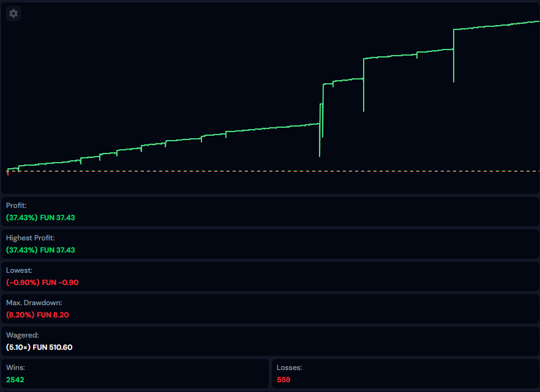
Task: Click the "Profit:" label
Action: click(x=17, y=205)
